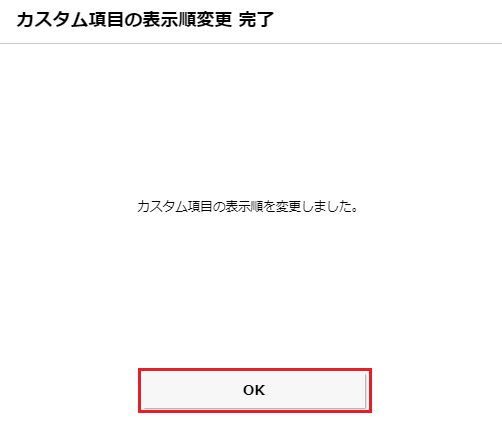Viewport: 502px width, 428px height.
Task: Finish the custom item reorder by clicking OK
Action: (x=255, y=390)
